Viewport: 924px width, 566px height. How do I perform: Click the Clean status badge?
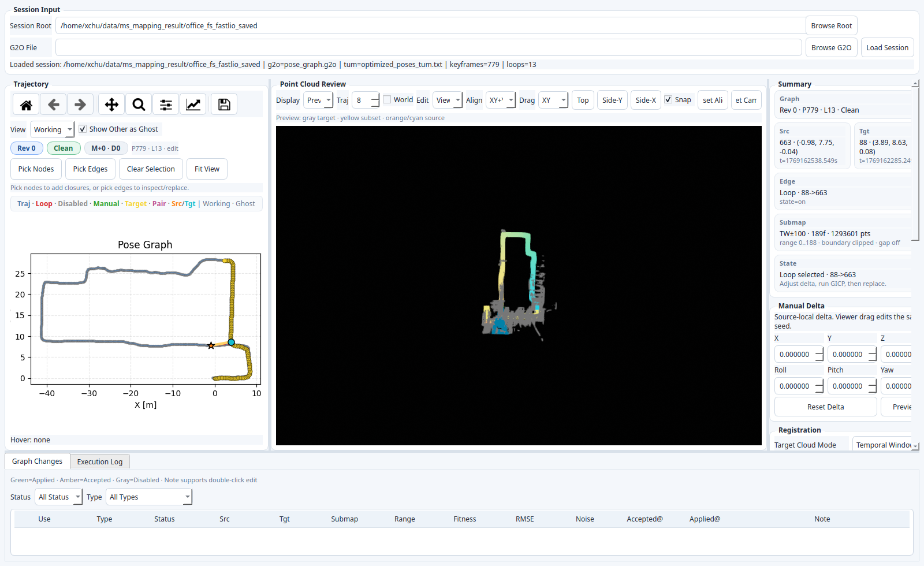64,148
